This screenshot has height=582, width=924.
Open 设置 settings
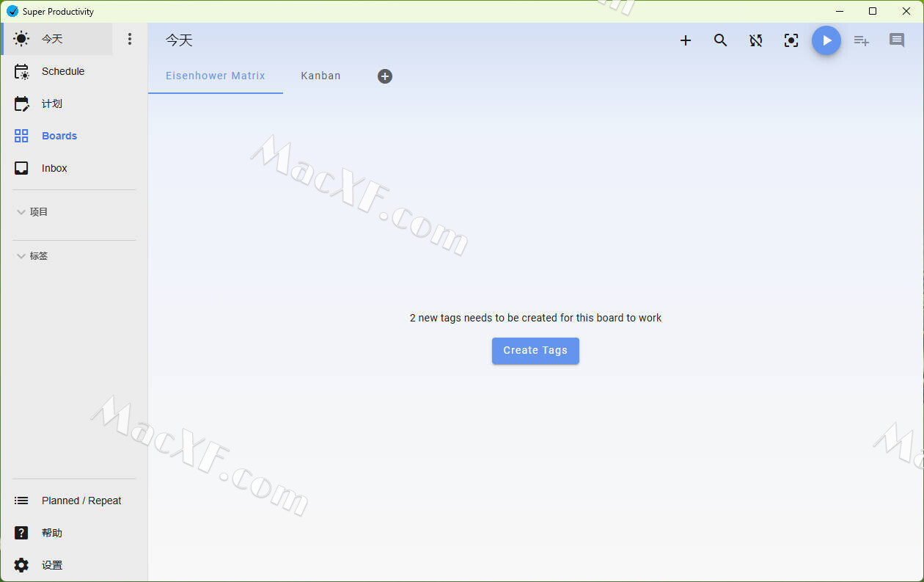pyautogui.click(x=74, y=565)
